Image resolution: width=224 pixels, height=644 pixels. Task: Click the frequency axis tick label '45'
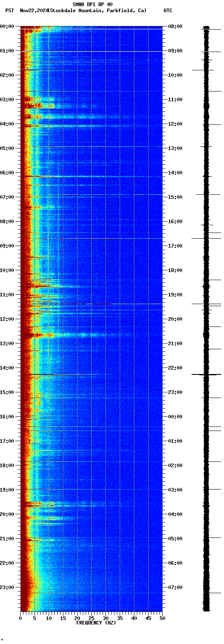coord(148,618)
